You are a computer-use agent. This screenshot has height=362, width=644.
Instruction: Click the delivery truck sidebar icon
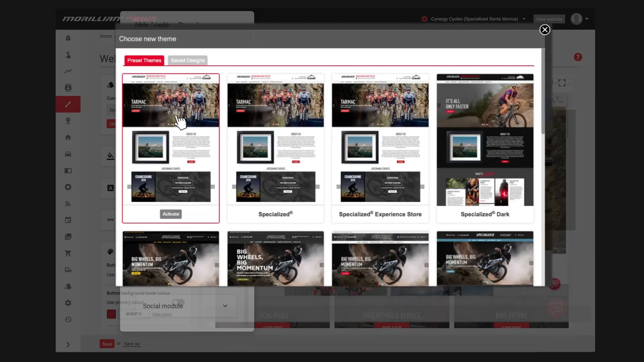pos(68,270)
